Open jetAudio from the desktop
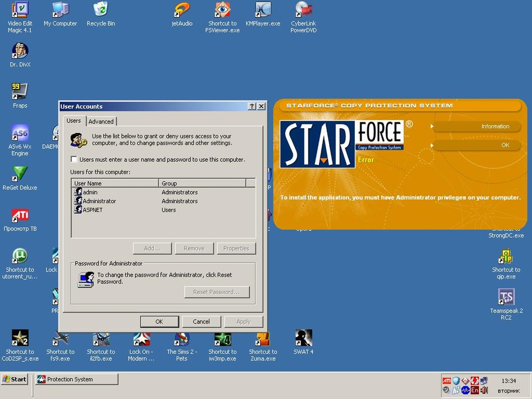The width and height of the screenshot is (532, 399). [x=181, y=10]
